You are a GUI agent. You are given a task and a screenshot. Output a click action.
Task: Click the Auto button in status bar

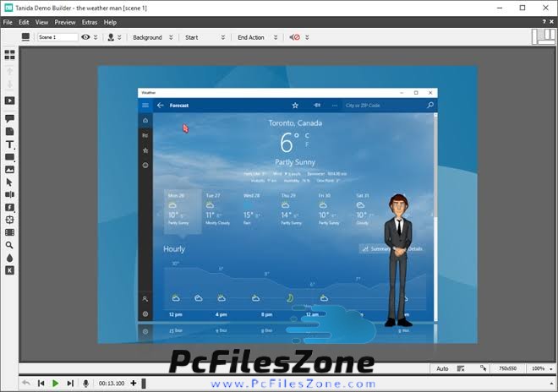(x=442, y=369)
